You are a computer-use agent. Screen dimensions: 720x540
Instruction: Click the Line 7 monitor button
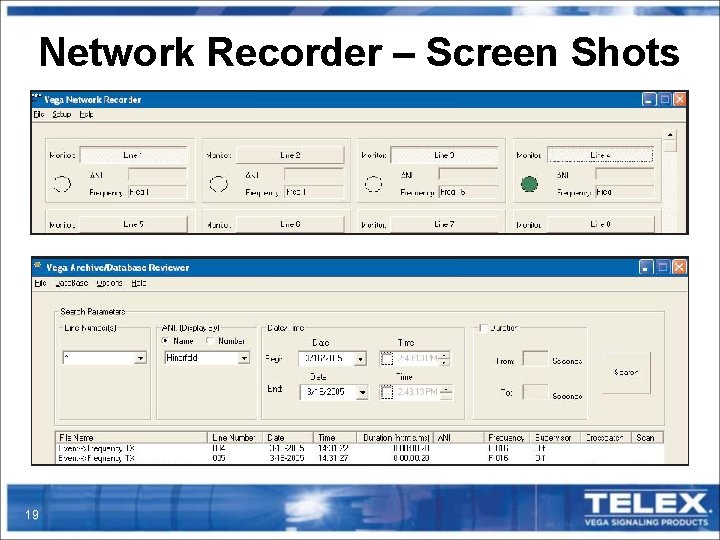pyautogui.click(x=444, y=224)
